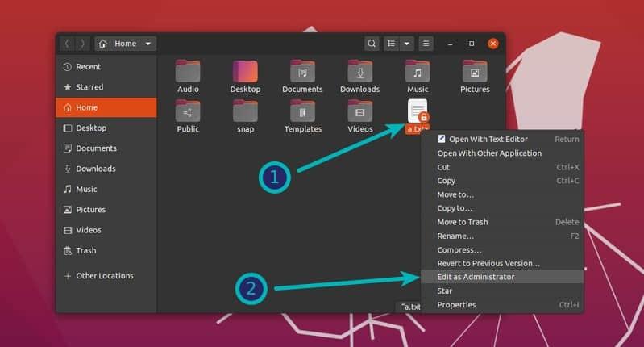Open view options dropdown arrow
This screenshot has height=347, width=644.
[x=407, y=44]
